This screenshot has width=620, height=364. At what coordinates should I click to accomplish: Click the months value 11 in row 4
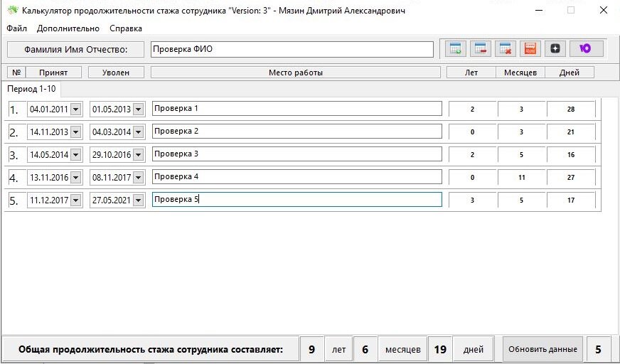click(x=522, y=178)
